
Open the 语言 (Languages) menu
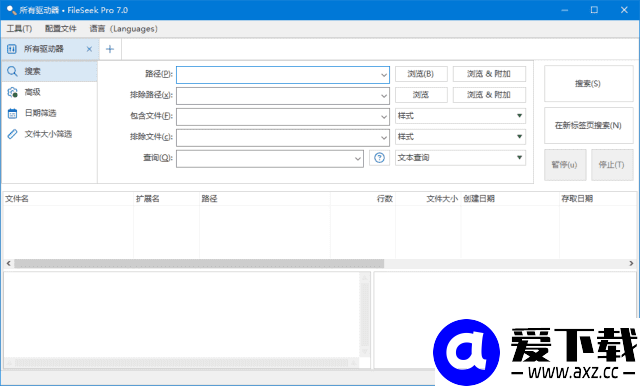[x=123, y=29]
